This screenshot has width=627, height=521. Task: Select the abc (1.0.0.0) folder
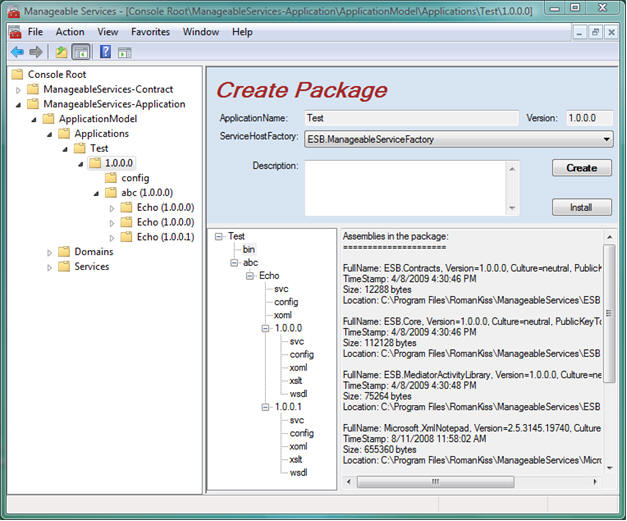(147, 193)
